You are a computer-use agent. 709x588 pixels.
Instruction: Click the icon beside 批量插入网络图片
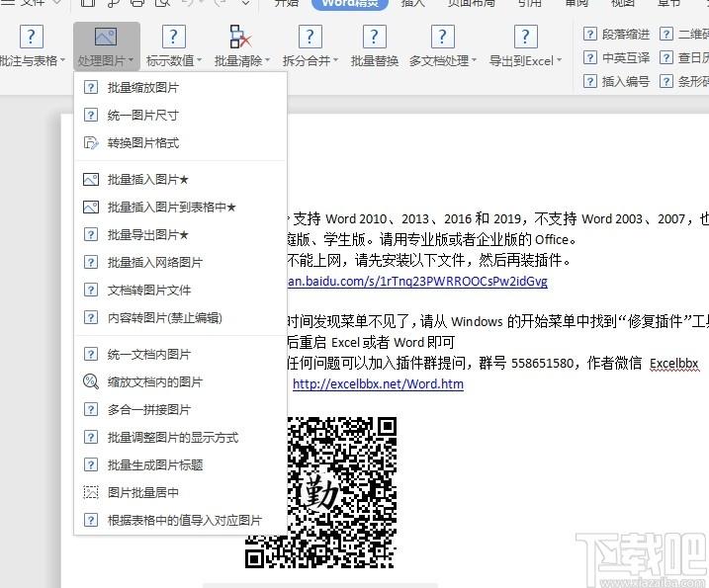pos(91,262)
